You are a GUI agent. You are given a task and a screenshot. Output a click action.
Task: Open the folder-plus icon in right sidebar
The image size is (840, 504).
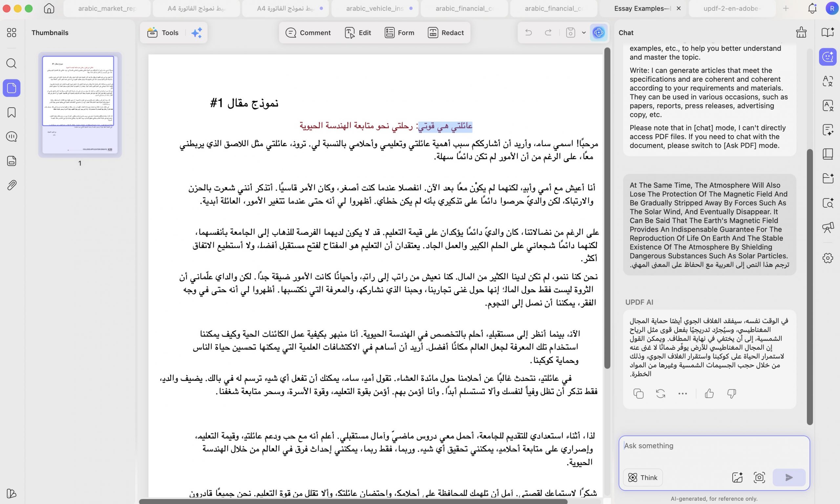(828, 178)
